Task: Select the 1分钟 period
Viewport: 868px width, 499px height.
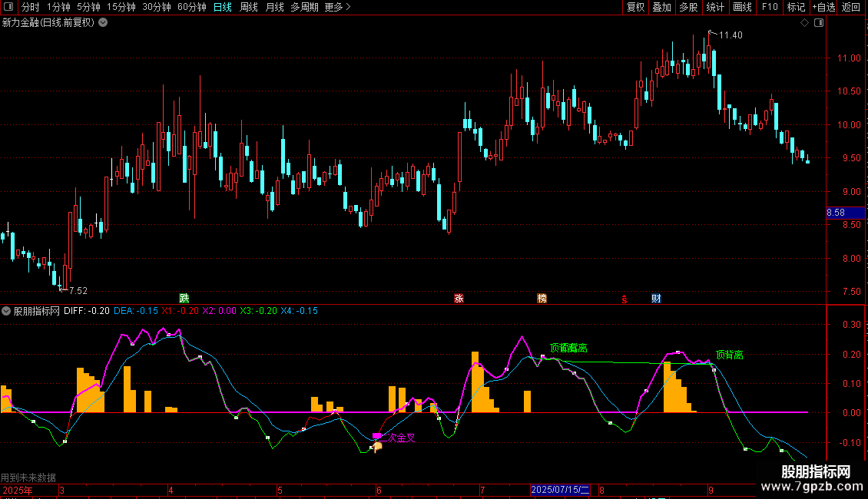Action: pos(58,7)
